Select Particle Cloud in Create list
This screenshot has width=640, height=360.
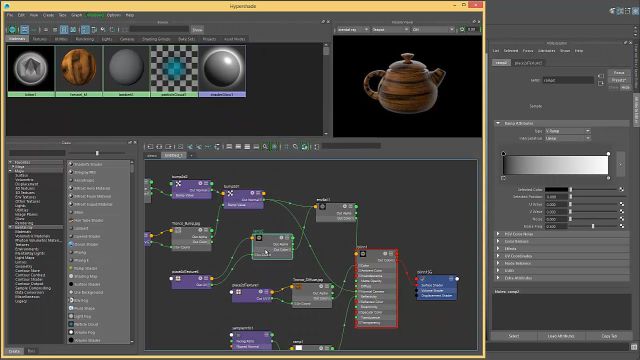click(86, 324)
